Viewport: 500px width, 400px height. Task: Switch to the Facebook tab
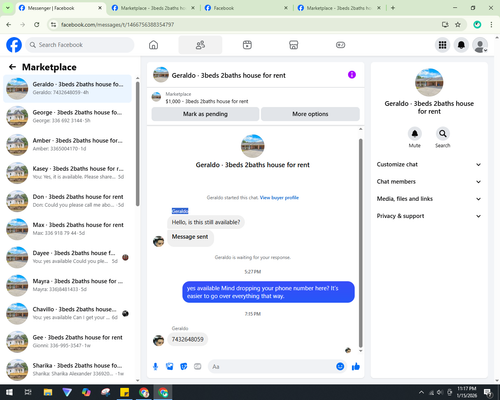tap(247, 8)
